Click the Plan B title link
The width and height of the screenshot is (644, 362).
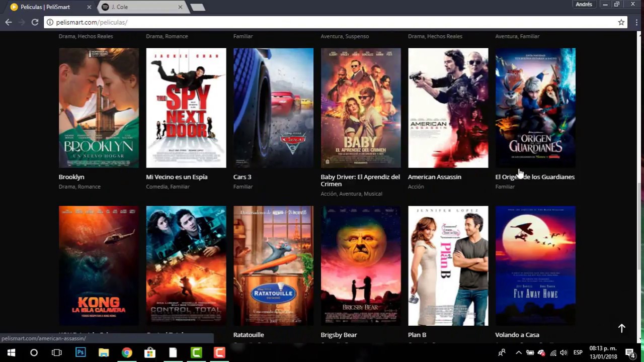[x=417, y=335]
